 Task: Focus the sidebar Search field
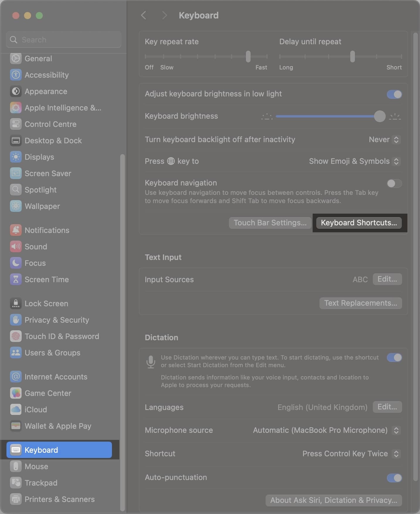[x=64, y=40]
